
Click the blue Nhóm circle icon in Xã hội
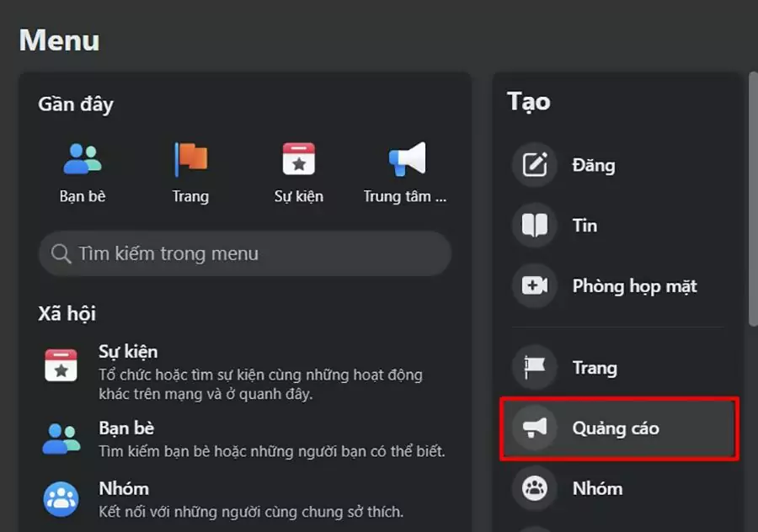click(61, 499)
